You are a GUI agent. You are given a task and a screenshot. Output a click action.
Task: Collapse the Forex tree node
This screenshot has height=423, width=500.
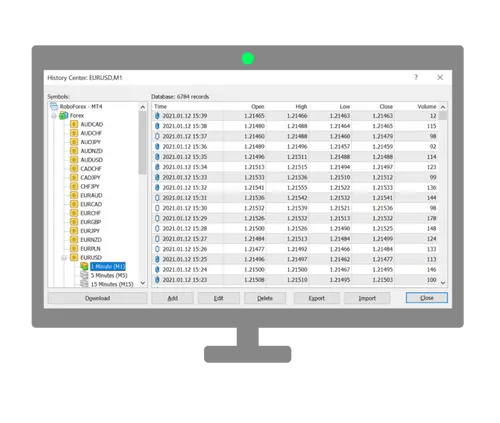(54, 116)
